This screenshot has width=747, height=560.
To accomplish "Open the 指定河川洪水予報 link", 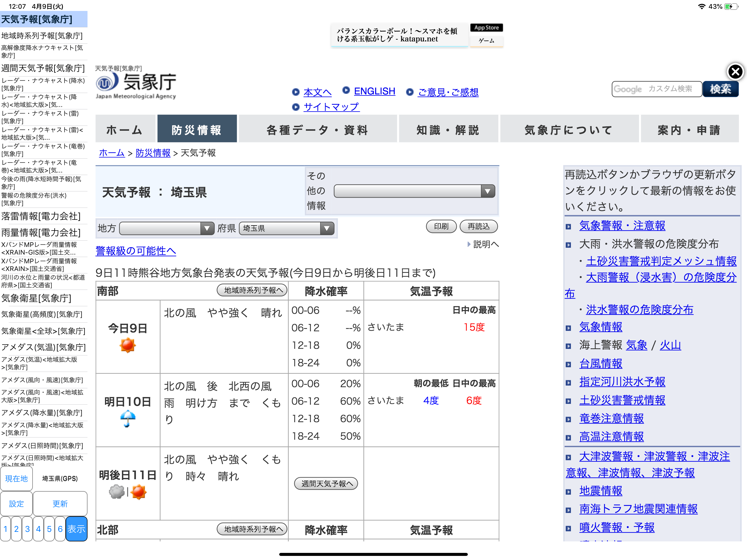I will point(622,382).
